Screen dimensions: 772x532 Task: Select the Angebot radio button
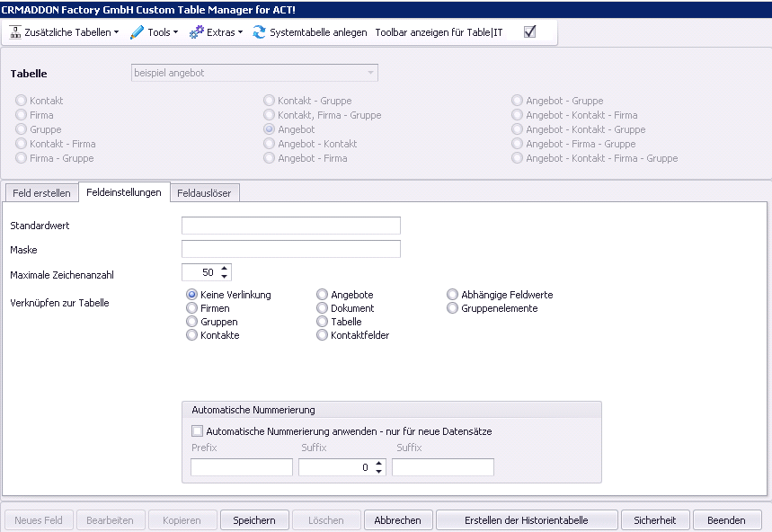coord(269,129)
